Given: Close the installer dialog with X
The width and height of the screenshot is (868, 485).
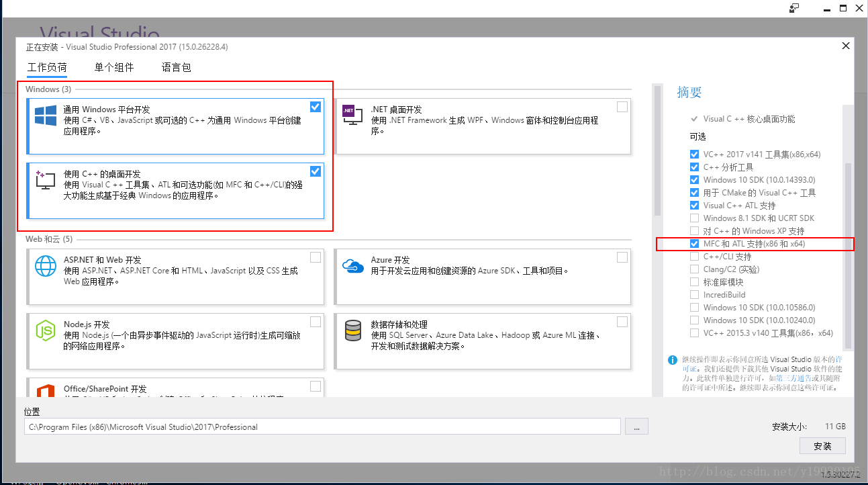Looking at the screenshot, I should [845, 46].
